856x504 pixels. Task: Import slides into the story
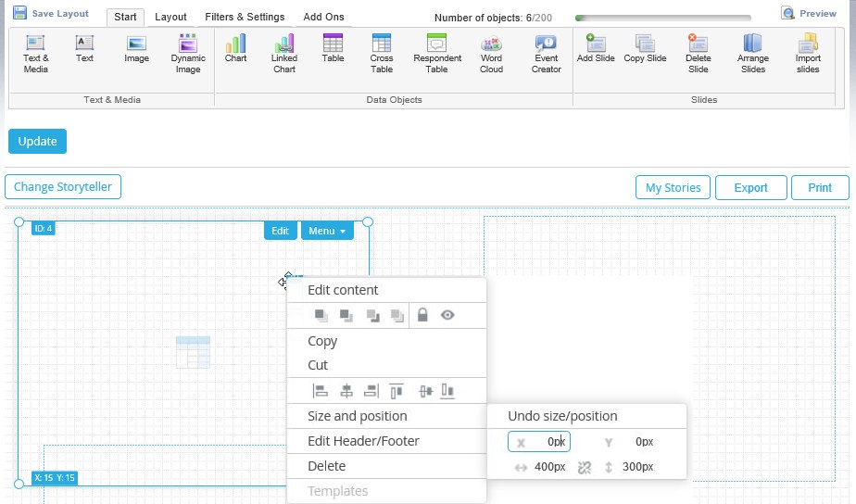808,54
